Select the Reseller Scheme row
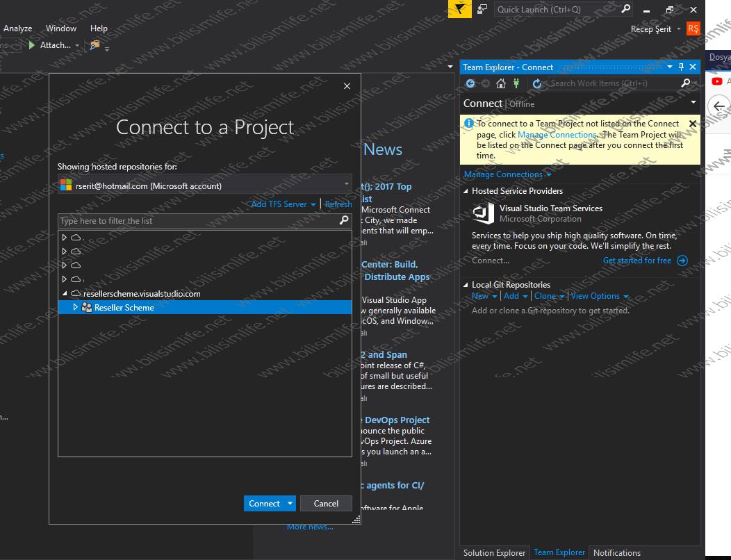Image resolution: width=731 pixels, height=560 pixels. (205, 307)
